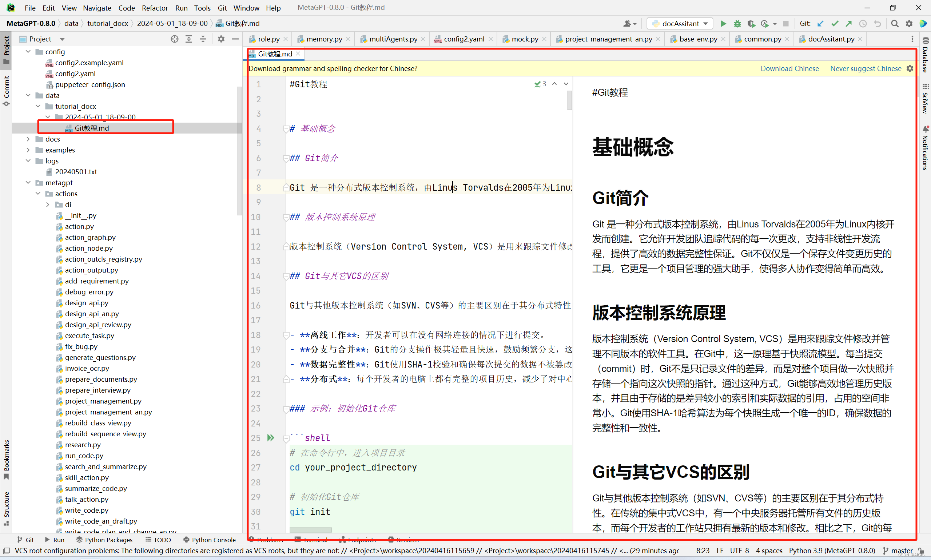
Task: Close the Git教程.md tab
Action: coord(298,54)
